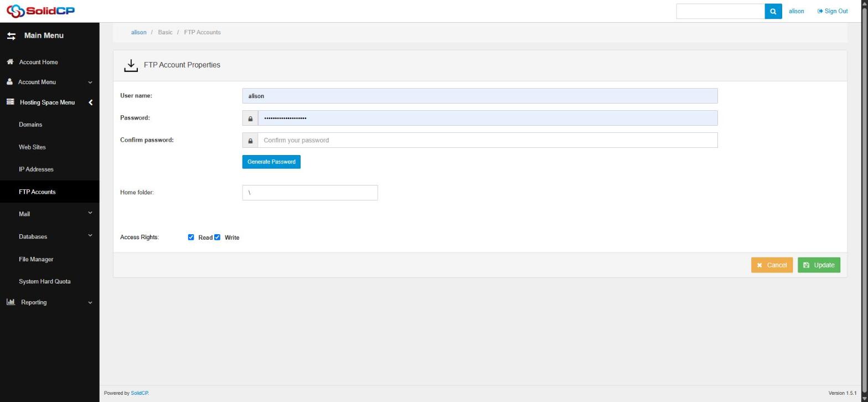Click the search magnifier icon button
Image resolution: width=868 pixels, height=402 pixels.
tap(773, 11)
